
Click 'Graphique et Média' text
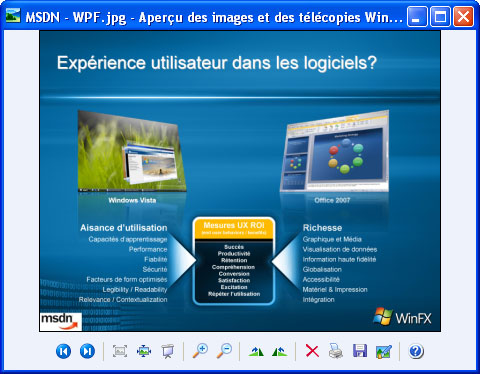[332, 239]
